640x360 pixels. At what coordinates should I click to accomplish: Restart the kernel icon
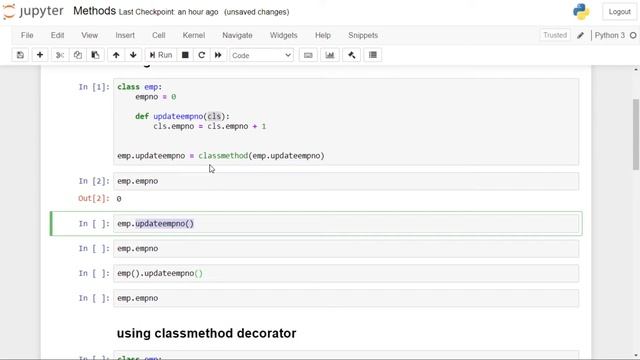202,55
